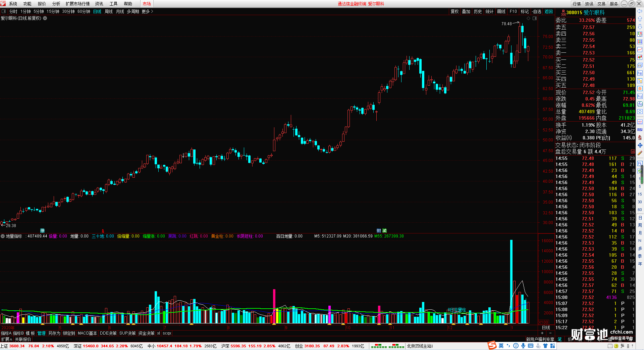Click the red dollar sign sidebar icon

(640, 137)
